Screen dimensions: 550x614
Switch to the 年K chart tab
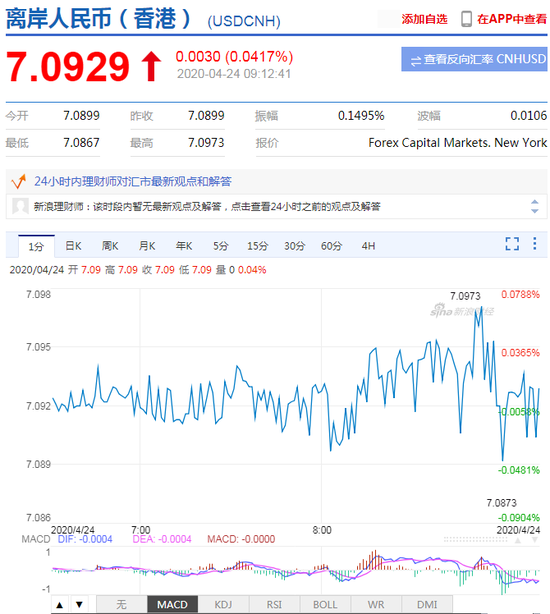coord(184,246)
